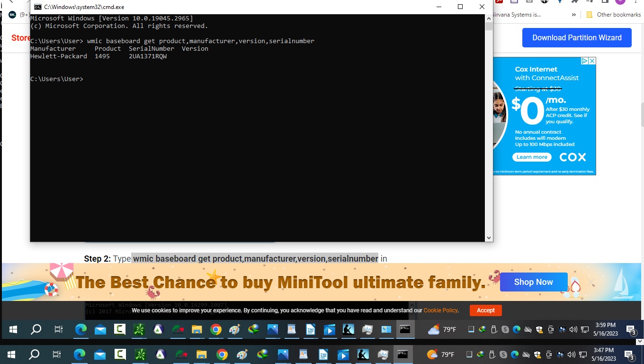Open the Nirvana Systems bookmark

click(x=517, y=15)
